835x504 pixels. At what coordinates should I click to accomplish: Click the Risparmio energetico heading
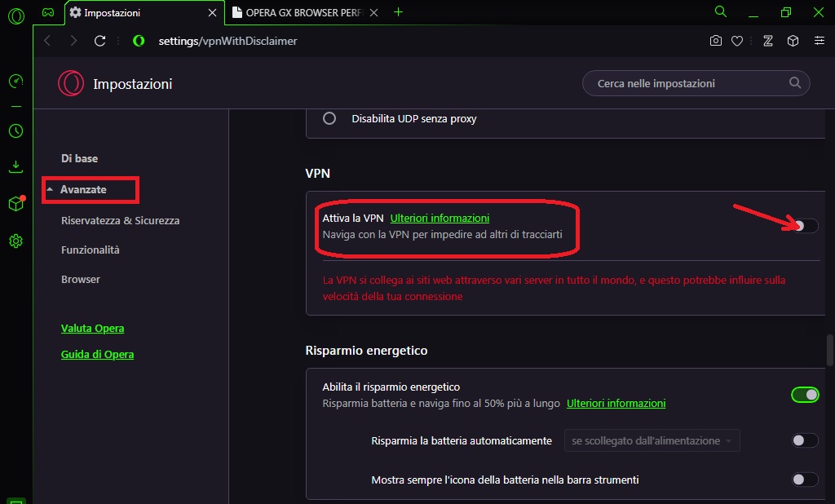366,351
